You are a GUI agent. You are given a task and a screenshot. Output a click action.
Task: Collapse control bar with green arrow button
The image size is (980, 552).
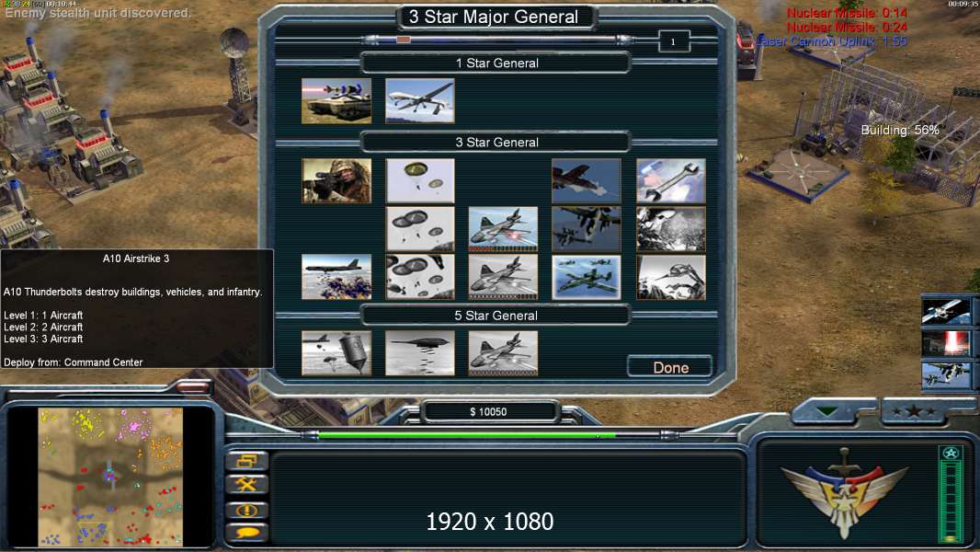click(826, 411)
